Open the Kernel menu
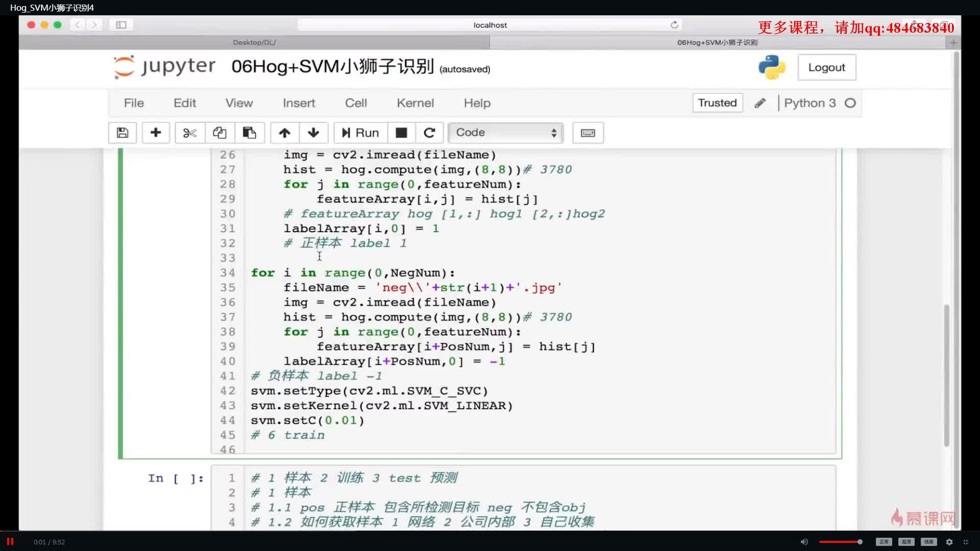 416,102
